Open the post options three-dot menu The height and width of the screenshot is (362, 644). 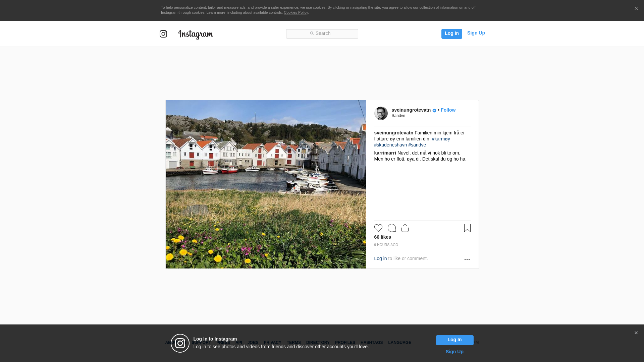(467, 259)
